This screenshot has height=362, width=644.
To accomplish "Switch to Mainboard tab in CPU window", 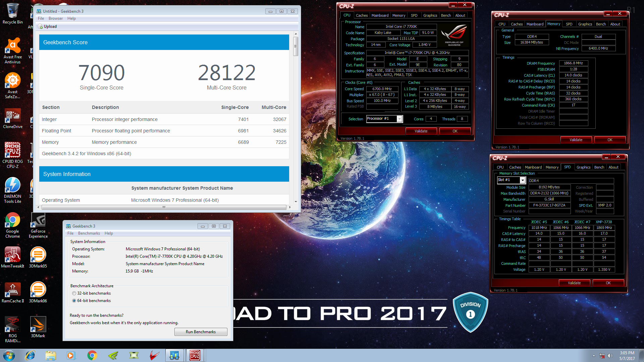I will [x=380, y=15].
